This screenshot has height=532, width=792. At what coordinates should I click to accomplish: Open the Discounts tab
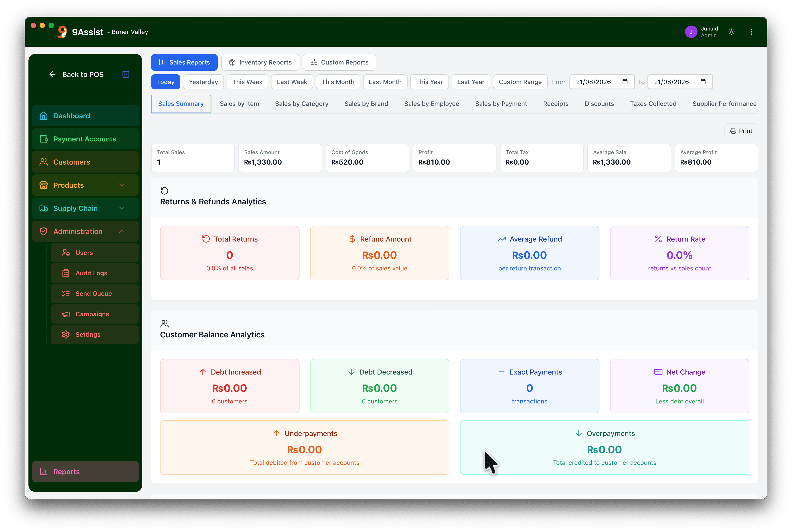(x=599, y=104)
